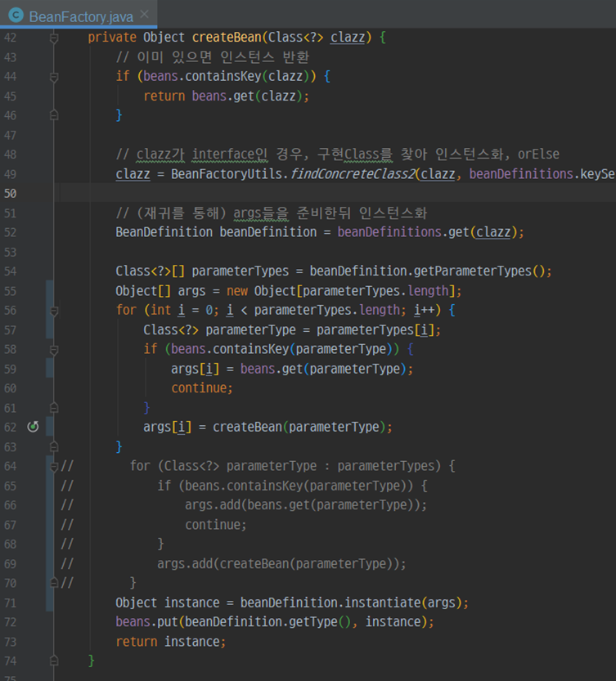Click 'getParameterTypes' call on line 54
616x681 pixels.
[x=473, y=271]
